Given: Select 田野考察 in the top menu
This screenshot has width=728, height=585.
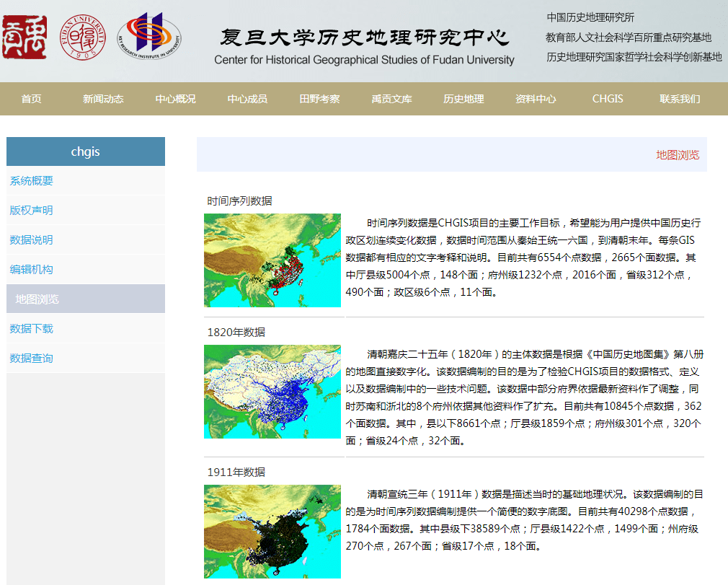Looking at the screenshot, I should 319,99.
